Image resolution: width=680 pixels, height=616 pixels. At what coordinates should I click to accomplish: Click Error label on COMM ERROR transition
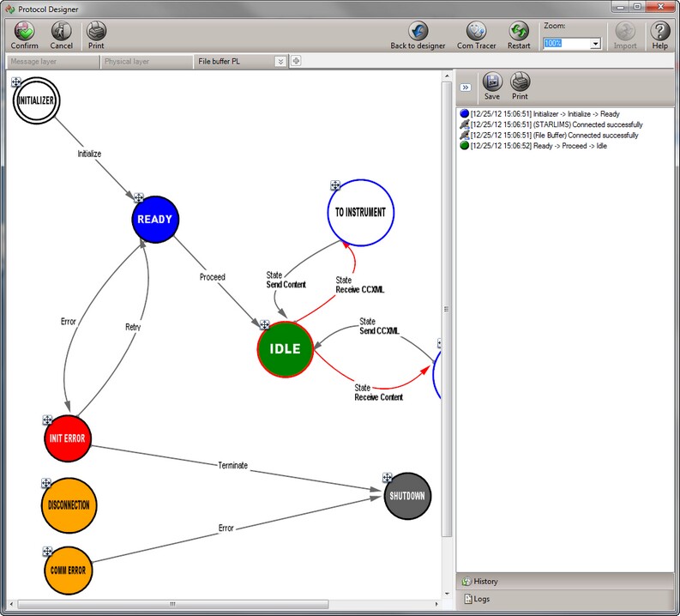(226, 528)
